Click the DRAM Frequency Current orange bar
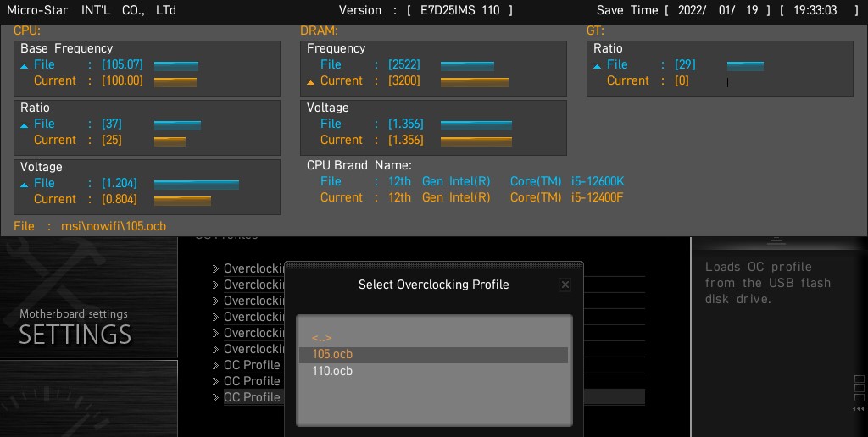 [x=475, y=82]
